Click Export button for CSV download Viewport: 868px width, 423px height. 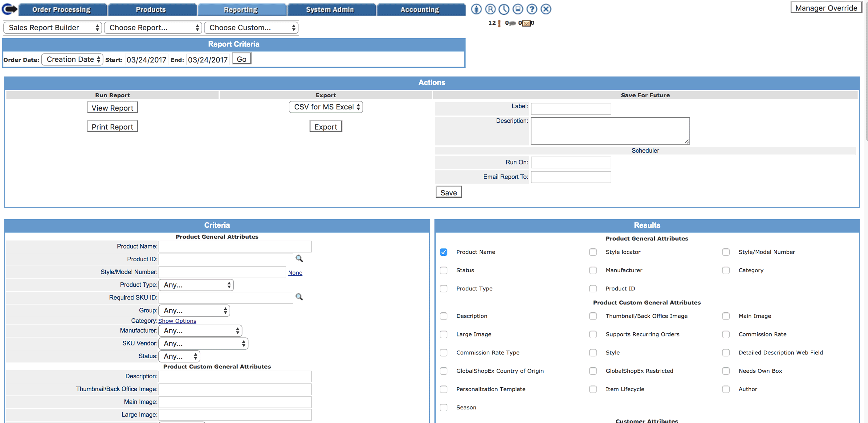(326, 127)
